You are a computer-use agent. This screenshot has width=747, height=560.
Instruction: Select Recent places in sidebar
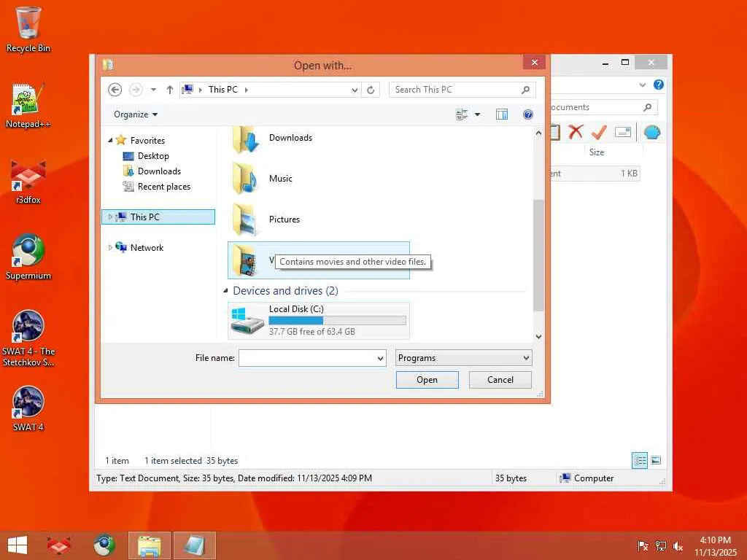(164, 187)
